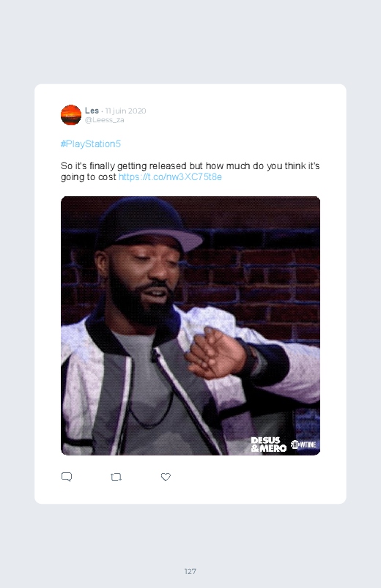Click the @Leess_za handle
The width and height of the screenshot is (381, 588).
(104, 120)
